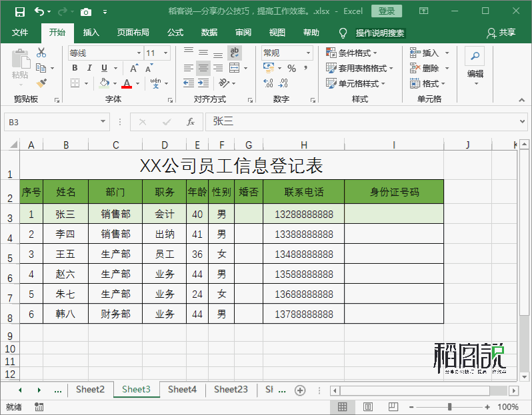Viewport: 532px width, 415px height.
Task: Open Format as Table (套用表格格式) menu
Action: (359, 68)
